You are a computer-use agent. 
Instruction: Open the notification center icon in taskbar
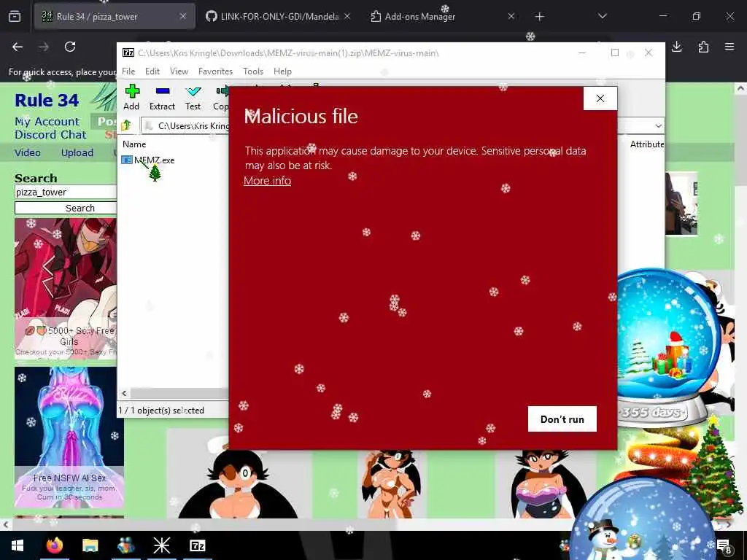724,545
